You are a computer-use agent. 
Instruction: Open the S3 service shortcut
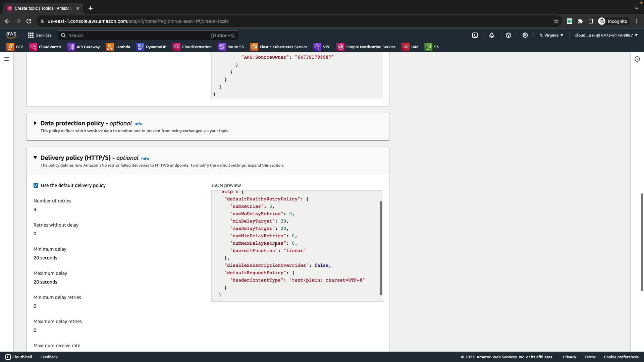click(432, 47)
